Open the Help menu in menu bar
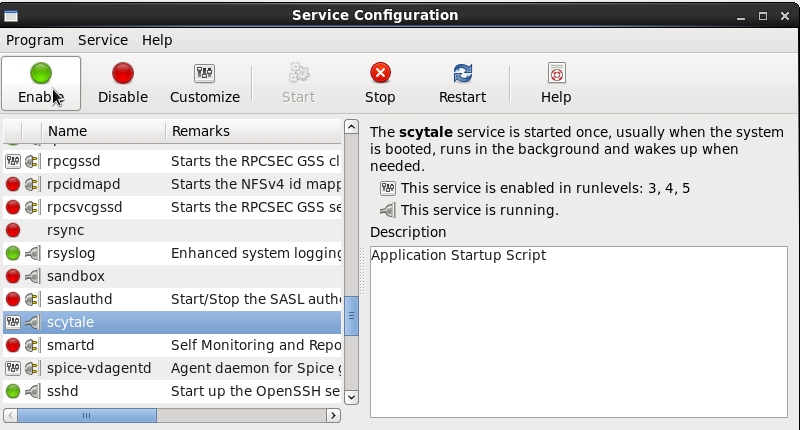This screenshot has width=800, height=430. coord(157,40)
